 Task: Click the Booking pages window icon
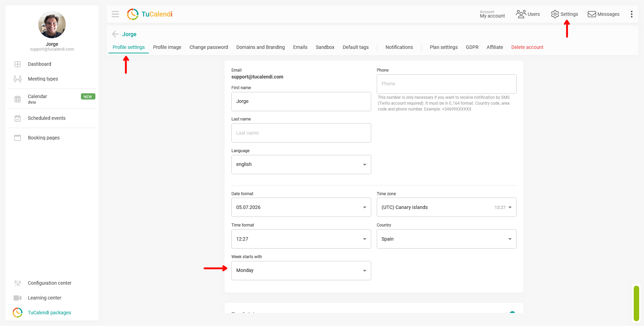pyautogui.click(x=18, y=138)
